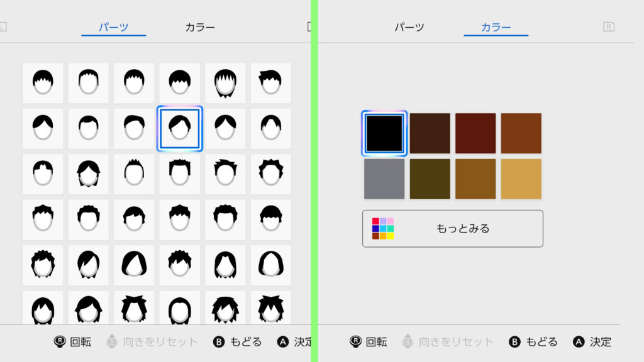
Task: Click the R shoulder button icon at top right
Action: (x=608, y=27)
